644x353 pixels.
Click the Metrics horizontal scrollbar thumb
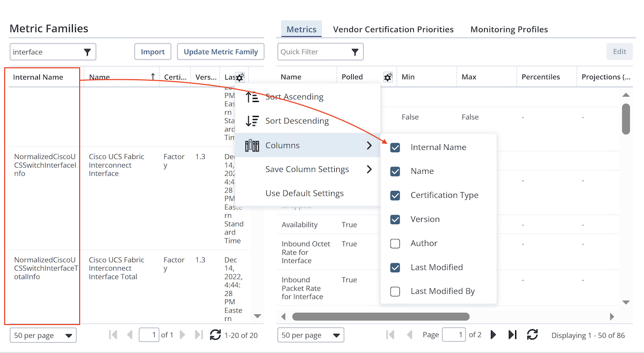380,316
